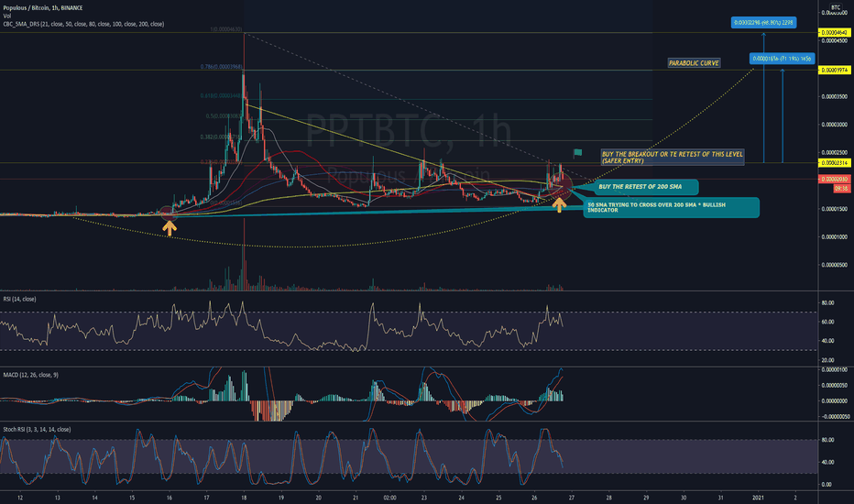The width and height of the screenshot is (854, 504).
Task: Click the 0.00002500 price axis value
Action: click(x=835, y=153)
